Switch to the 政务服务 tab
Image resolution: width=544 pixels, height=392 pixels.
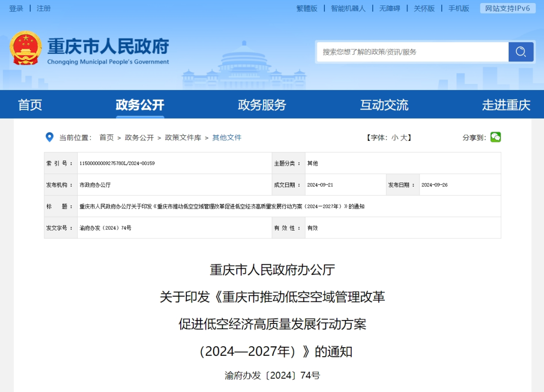pos(261,104)
